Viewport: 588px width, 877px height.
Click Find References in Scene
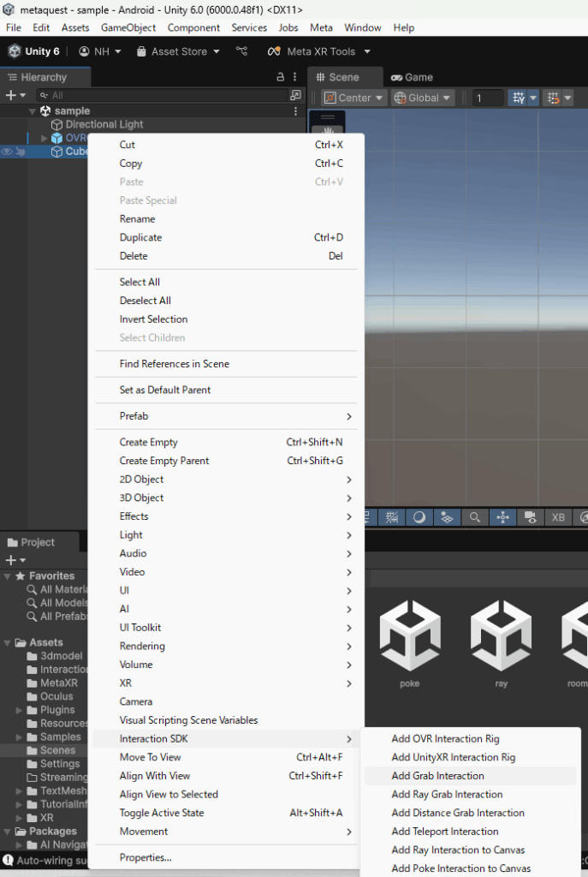(226, 363)
